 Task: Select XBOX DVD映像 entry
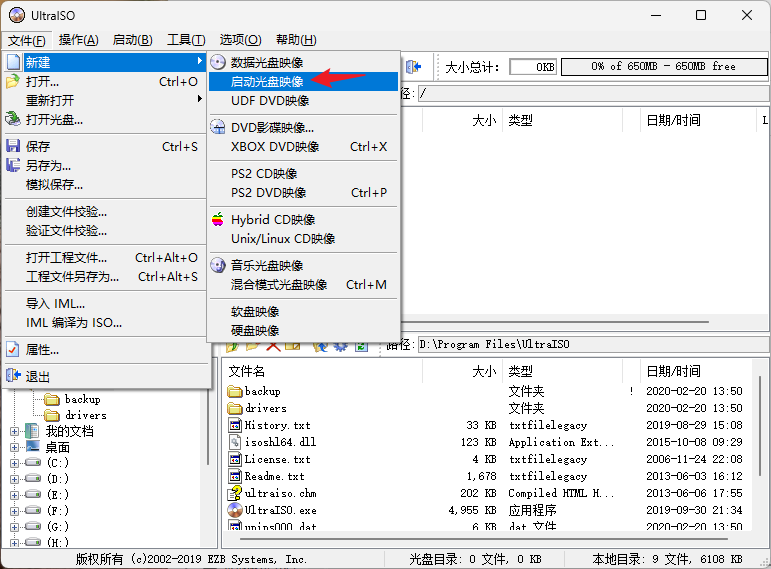pos(303,147)
